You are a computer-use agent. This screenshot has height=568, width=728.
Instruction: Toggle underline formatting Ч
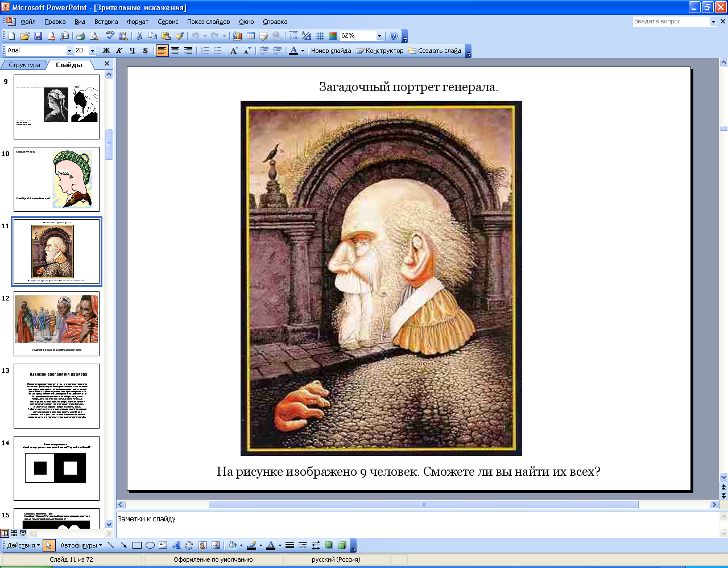[x=133, y=51]
